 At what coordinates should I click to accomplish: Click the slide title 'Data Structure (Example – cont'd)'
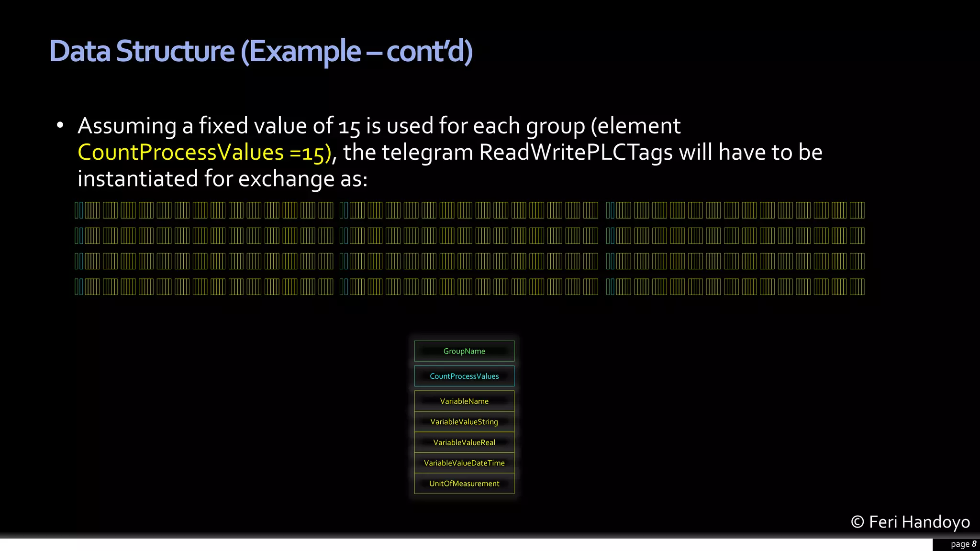[x=261, y=51]
